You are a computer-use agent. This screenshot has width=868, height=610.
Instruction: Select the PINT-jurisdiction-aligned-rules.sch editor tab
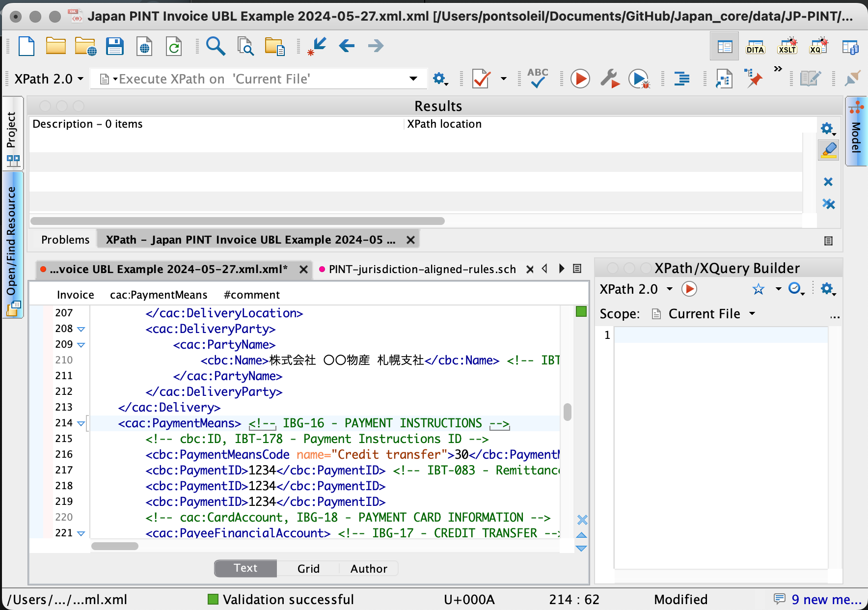pos(422,269)
